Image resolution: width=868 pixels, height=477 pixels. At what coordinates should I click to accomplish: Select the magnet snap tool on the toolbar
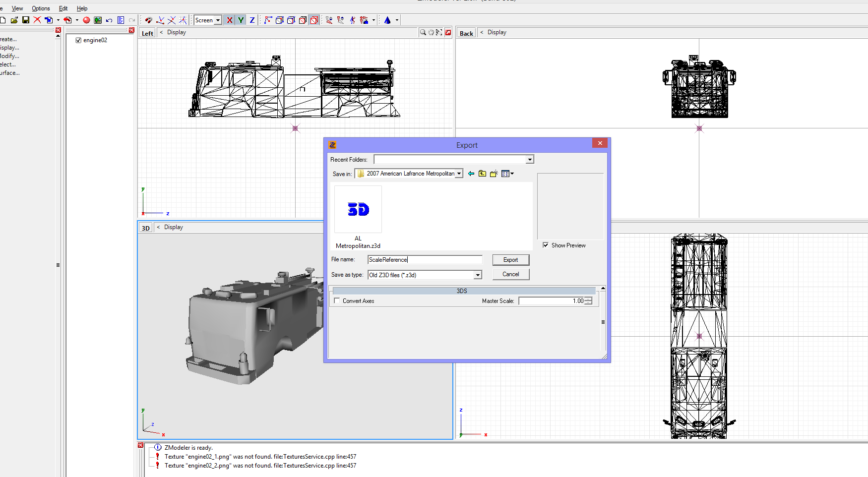[148, 20]
